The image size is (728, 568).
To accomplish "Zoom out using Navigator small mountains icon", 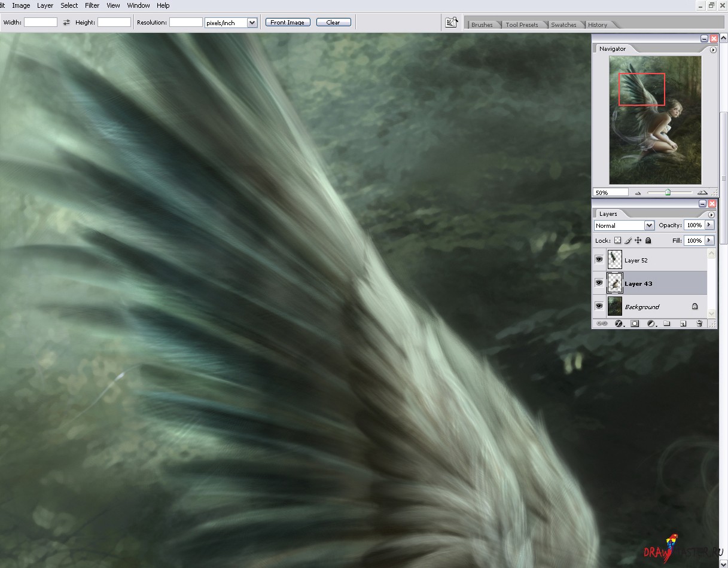I will click(x=638, y=193).
